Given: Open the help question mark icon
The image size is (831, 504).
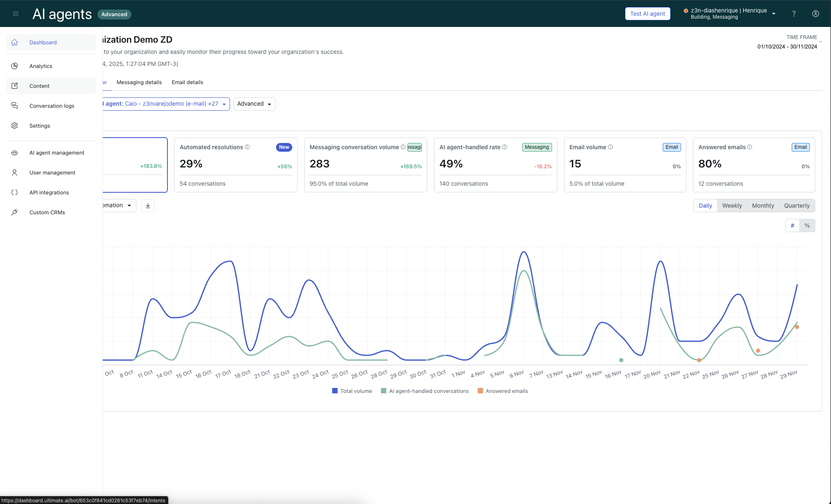Looking at the screenshot, I should pyautogui.click(x=794, y=14).
